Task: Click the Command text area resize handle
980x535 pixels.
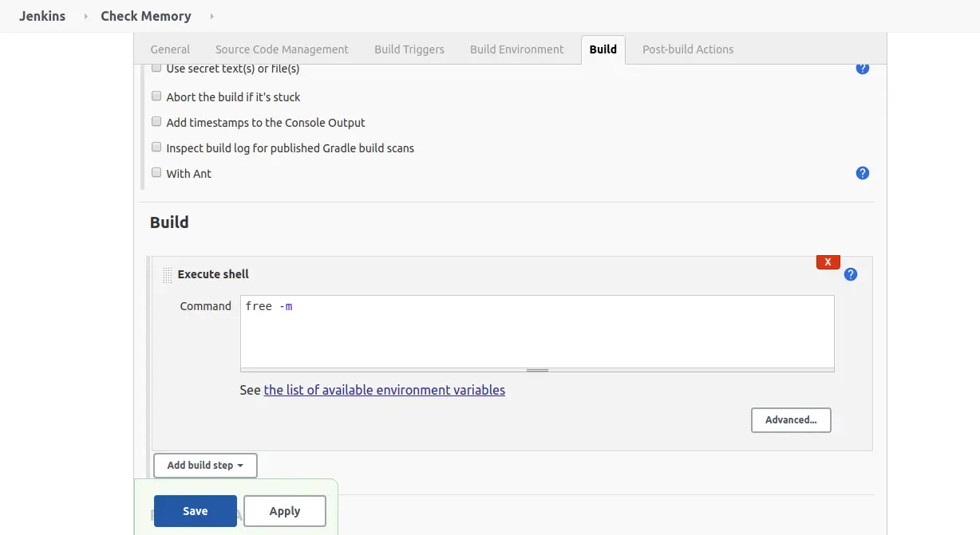Action: [x=537, y=370]
